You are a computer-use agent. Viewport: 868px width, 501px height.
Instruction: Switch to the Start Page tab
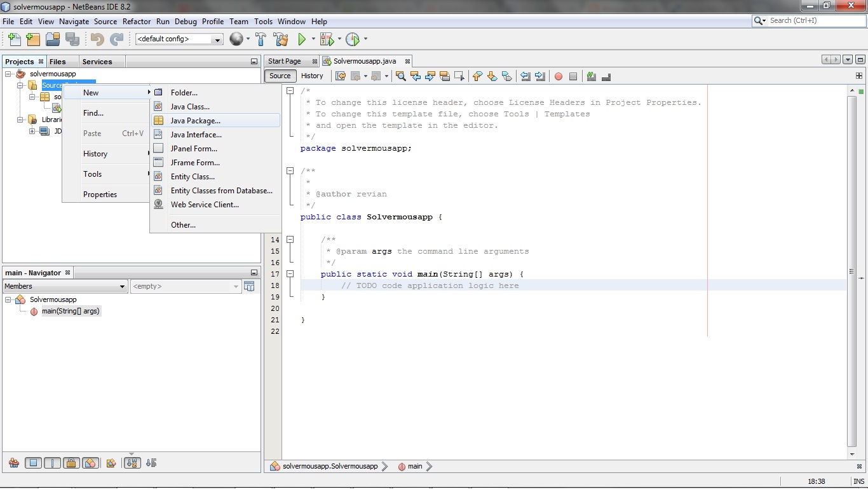point(286,61)
